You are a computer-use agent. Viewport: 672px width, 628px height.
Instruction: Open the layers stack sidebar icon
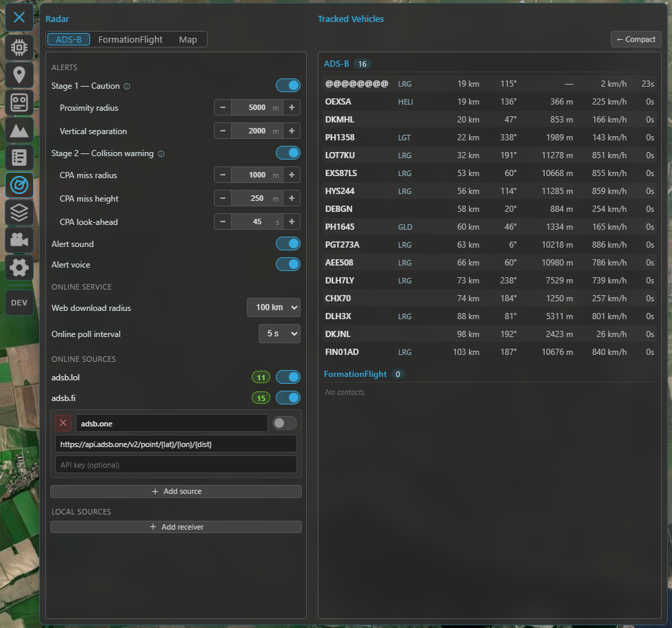(x=19, y=213)
